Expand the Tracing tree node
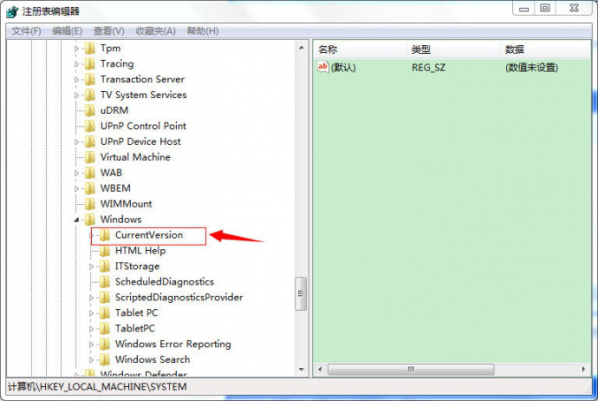Image resolution: width=598 pixels, height=401 pixels. 76,64
